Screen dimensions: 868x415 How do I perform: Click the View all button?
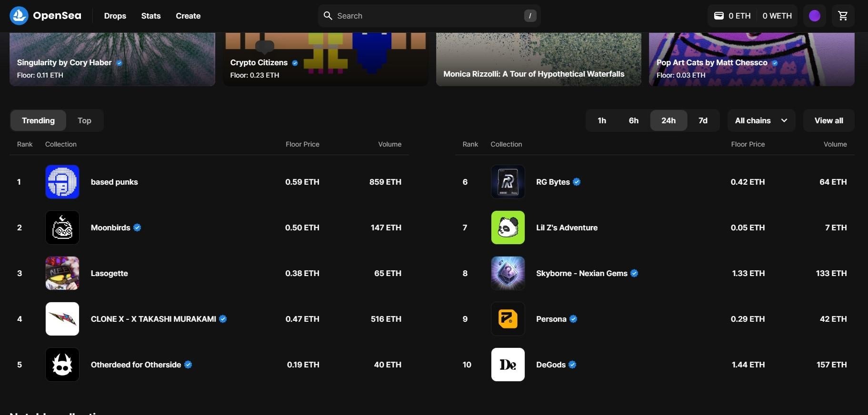pyautogui.click(x=828, y=120)
